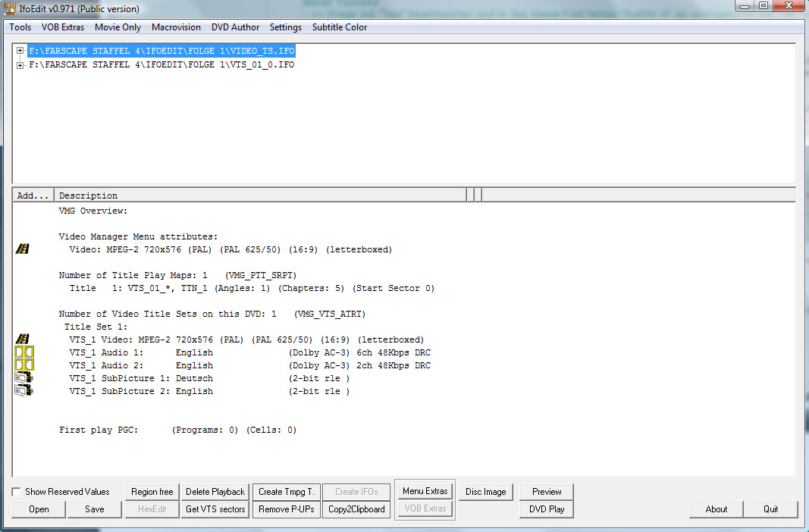Screen dimensions: 809x532
Task: Click the SubPicture 2 English subtitle icon
Action: tap(24, 391)
